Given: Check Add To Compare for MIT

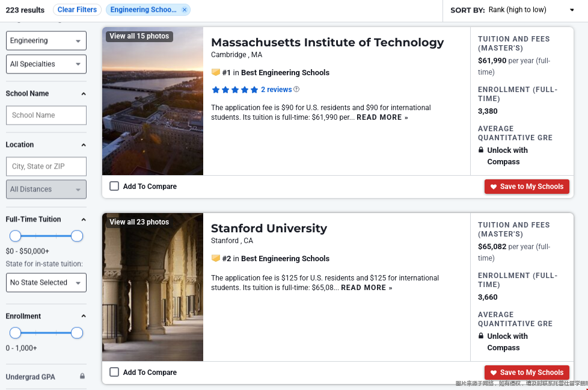Looking at the screenshot, I should [x=114, y=186].
